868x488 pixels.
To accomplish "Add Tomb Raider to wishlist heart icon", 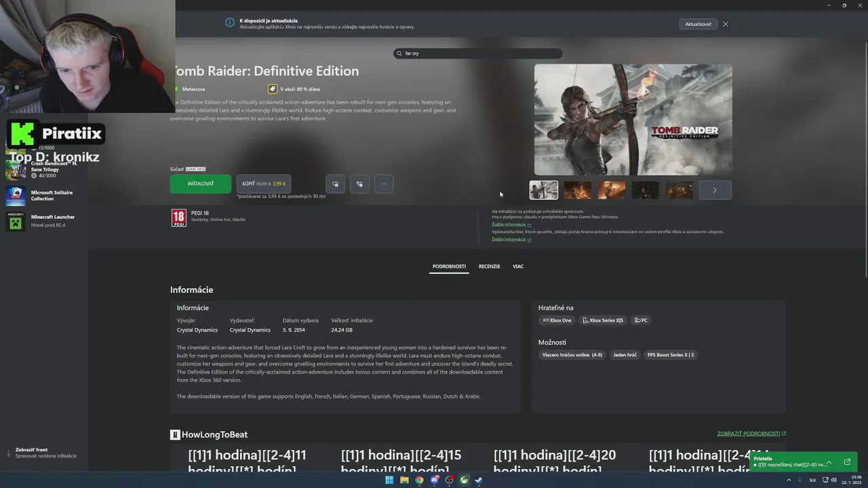I will click(335, 184).
